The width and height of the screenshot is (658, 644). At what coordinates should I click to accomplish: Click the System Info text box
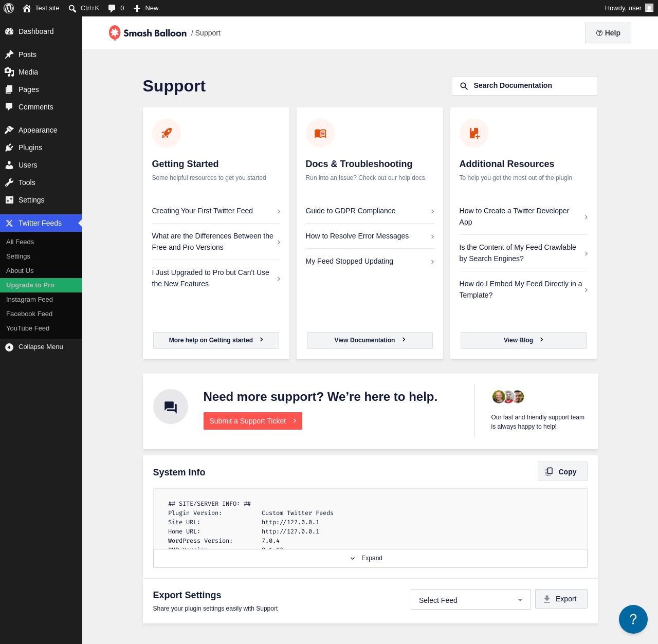[x=370, y=519]
